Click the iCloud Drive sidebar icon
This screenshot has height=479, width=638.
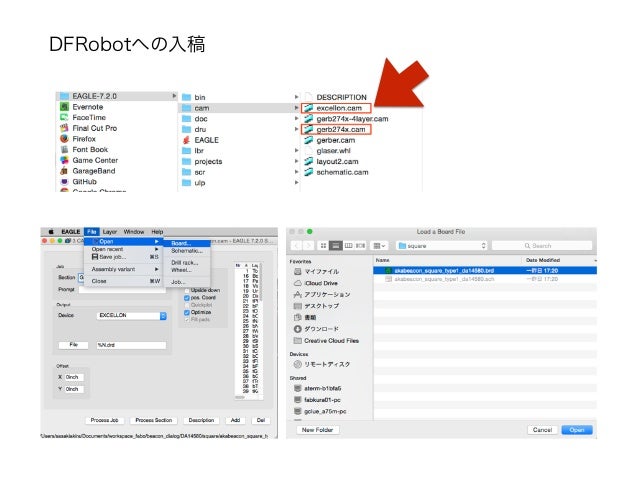point(298,283)
